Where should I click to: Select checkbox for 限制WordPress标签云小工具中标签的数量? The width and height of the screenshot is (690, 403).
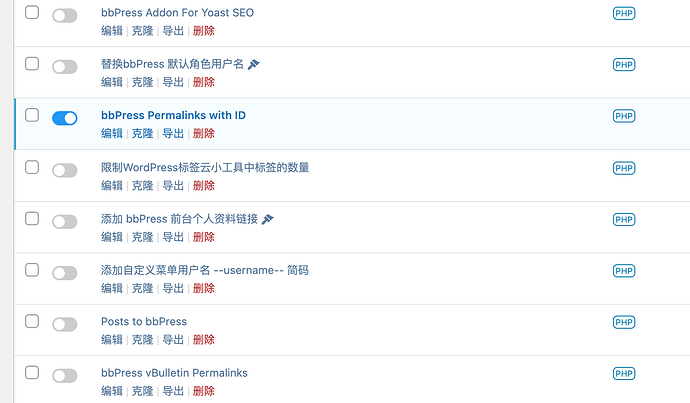click(32, 167)
